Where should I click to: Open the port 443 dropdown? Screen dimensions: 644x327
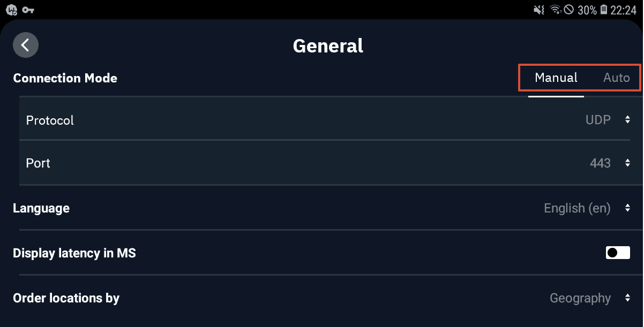tap(600, 163)
